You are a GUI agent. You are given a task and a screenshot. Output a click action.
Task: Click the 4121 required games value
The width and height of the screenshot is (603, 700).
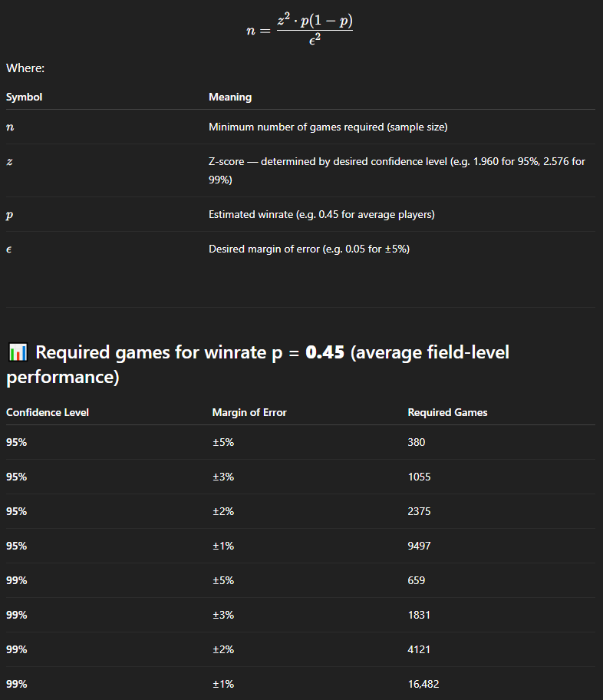(x=419, y=649)
